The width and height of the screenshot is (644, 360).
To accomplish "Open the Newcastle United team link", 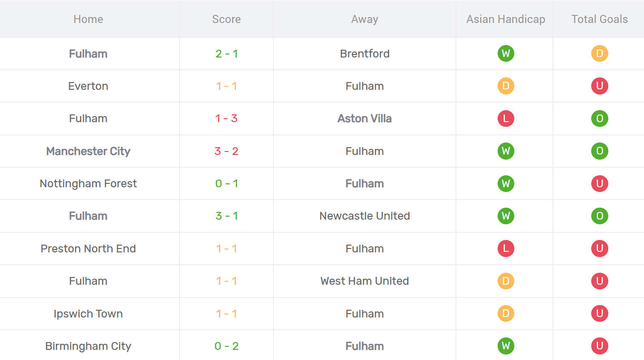I will pyautogui.click(x=365, y=216).
